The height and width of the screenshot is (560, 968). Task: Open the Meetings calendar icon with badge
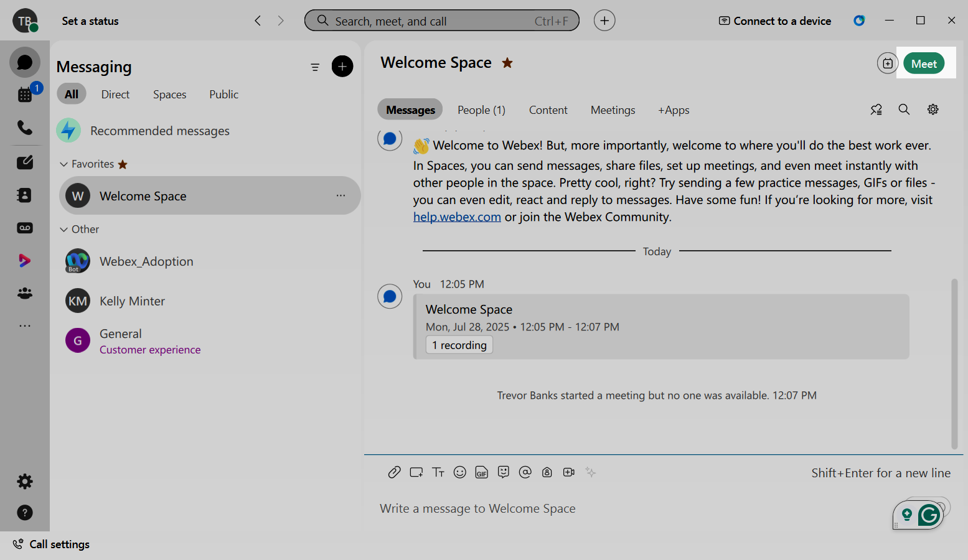coord(26,95)
